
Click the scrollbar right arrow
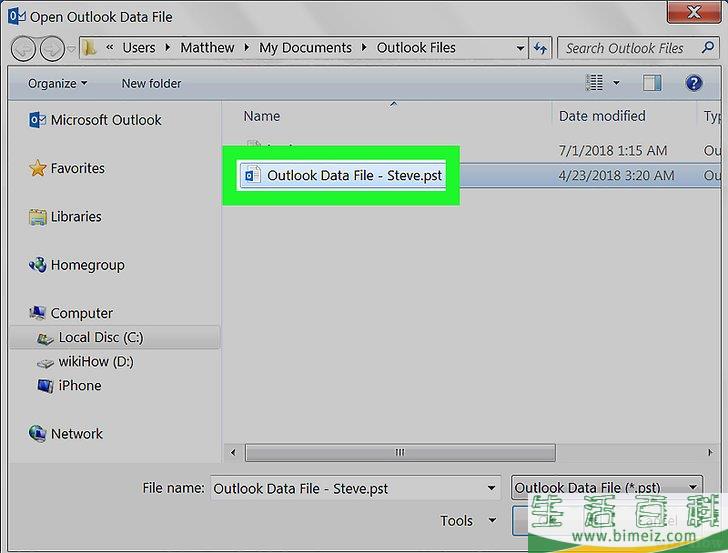(x=710, y=452)
